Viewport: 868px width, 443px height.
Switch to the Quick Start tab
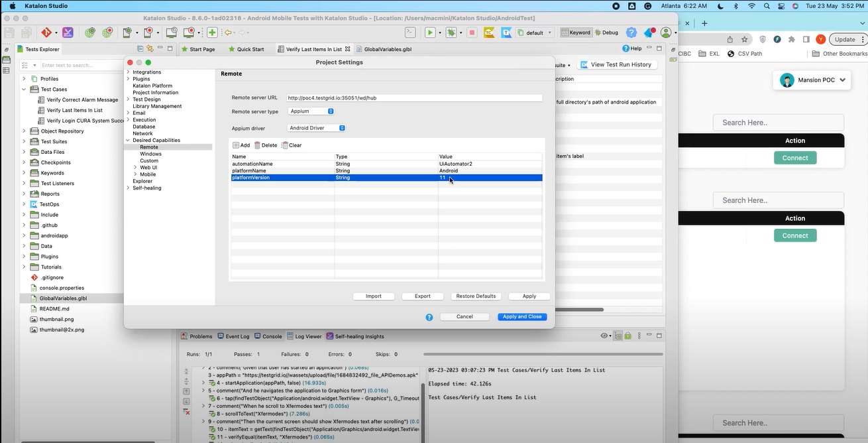click(246, 49)
